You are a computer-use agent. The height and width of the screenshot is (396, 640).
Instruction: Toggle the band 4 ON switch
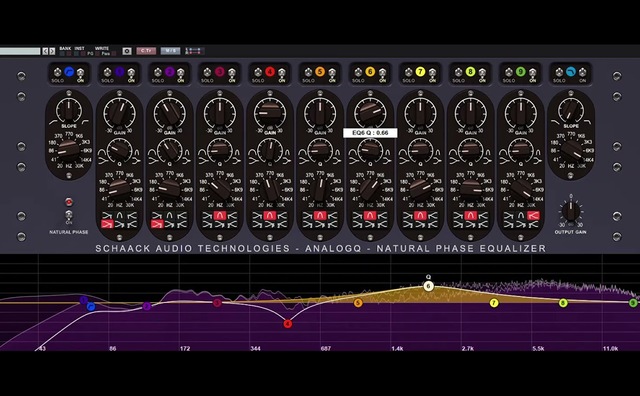[x=282, y=73]
